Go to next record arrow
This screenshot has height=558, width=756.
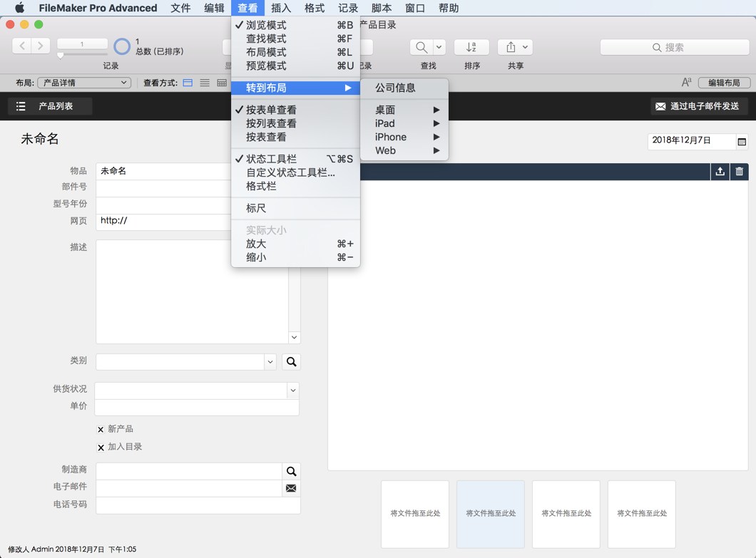coord(41,46)
